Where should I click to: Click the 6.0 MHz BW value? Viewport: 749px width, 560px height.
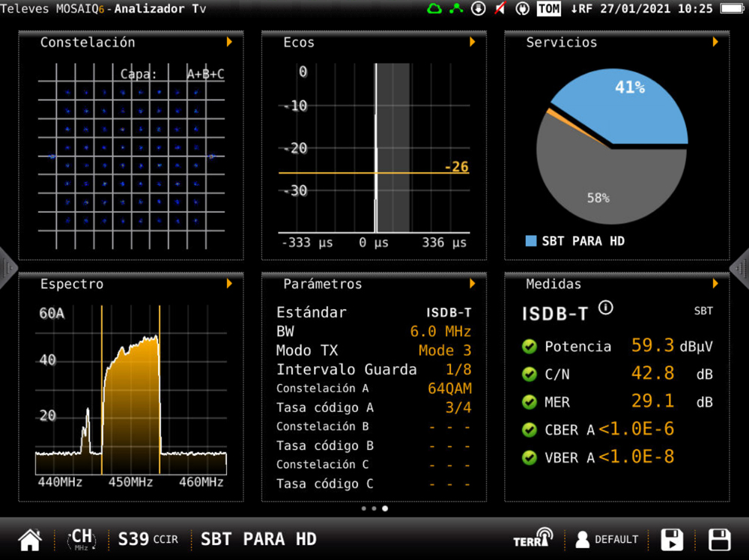(x=440, y=332)
